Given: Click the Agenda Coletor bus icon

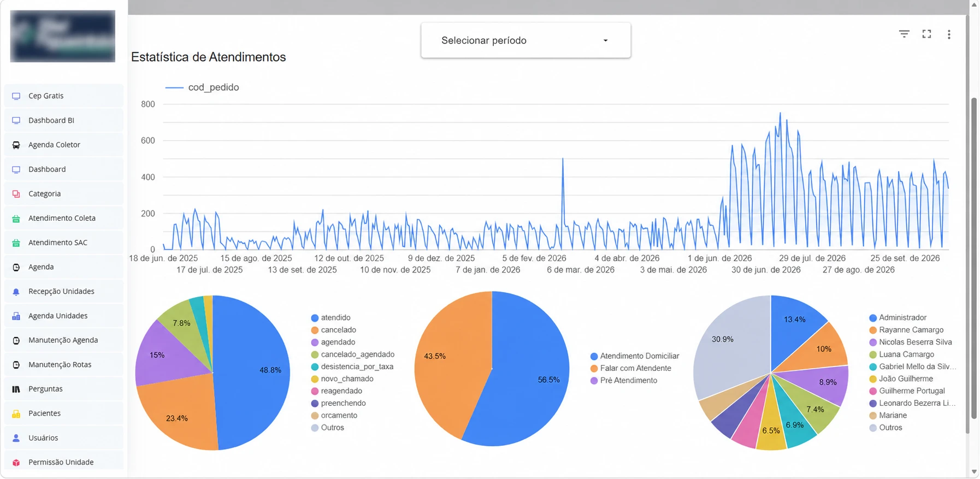Looking at the screenshot, I should coord(16,145).
